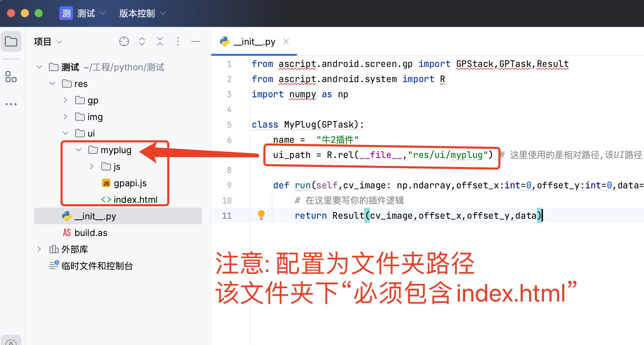The width and height of the screenshot is (644, 345).
Task: Select build.as in the project tree
Action: pos(91,233)
